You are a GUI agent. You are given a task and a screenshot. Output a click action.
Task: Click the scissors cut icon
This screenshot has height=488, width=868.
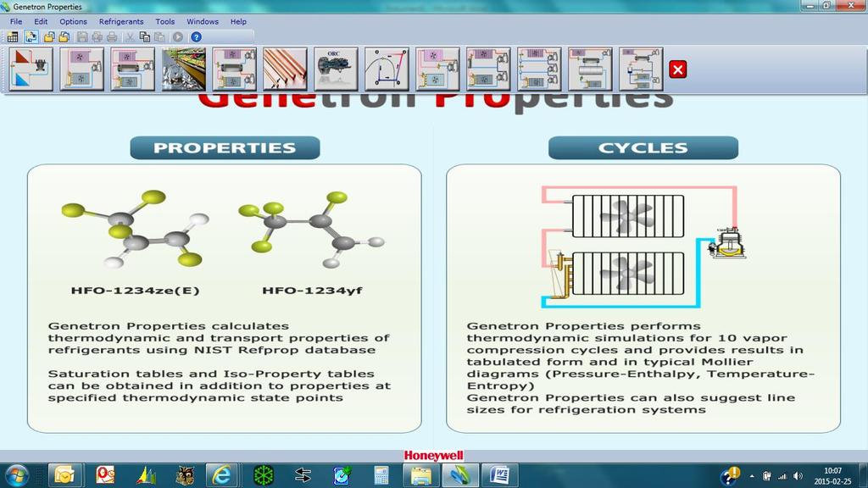point(130,37)
